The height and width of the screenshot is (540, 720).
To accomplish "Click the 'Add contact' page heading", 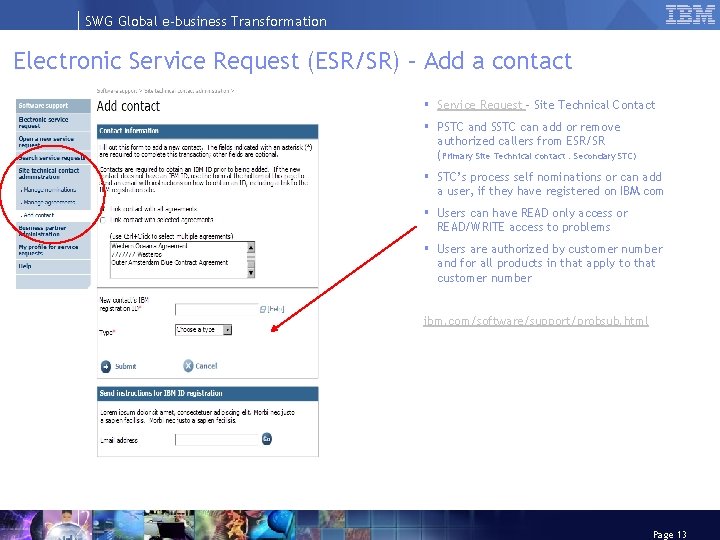I will click(128, 107).
